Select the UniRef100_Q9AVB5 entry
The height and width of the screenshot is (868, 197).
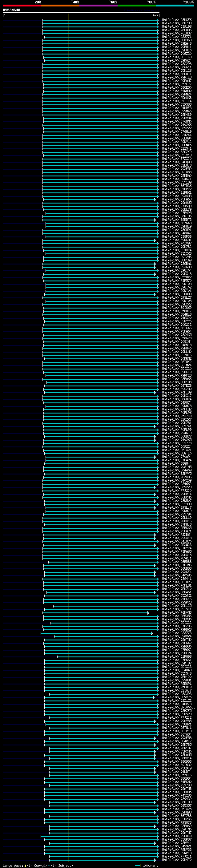(177, 721)
